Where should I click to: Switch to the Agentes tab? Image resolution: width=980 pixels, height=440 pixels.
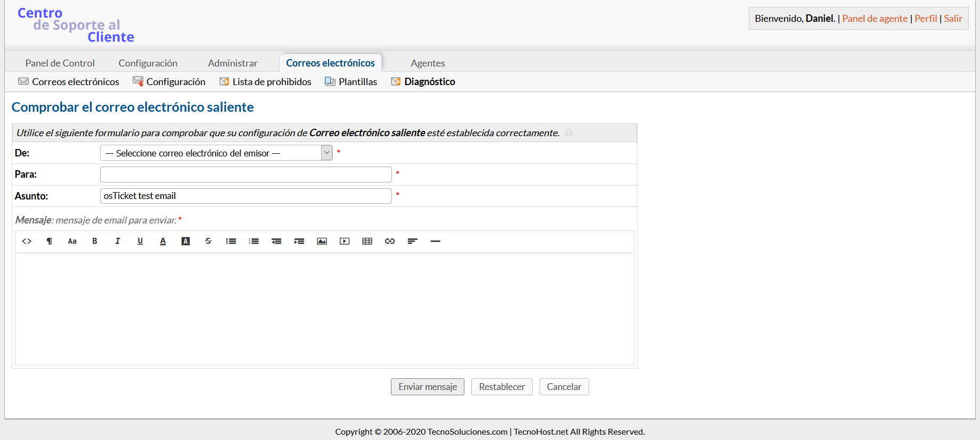pos(427,63)
